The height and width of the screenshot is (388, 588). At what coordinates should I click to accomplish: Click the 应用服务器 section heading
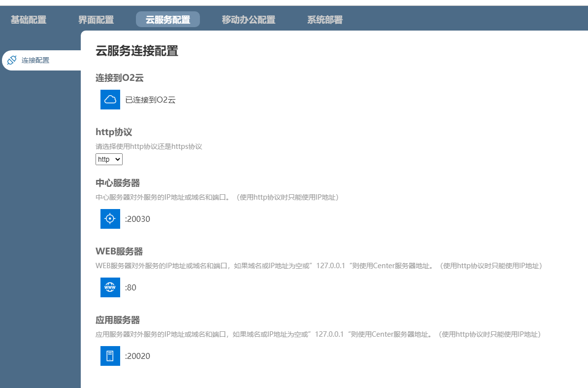tap(118, 320)
